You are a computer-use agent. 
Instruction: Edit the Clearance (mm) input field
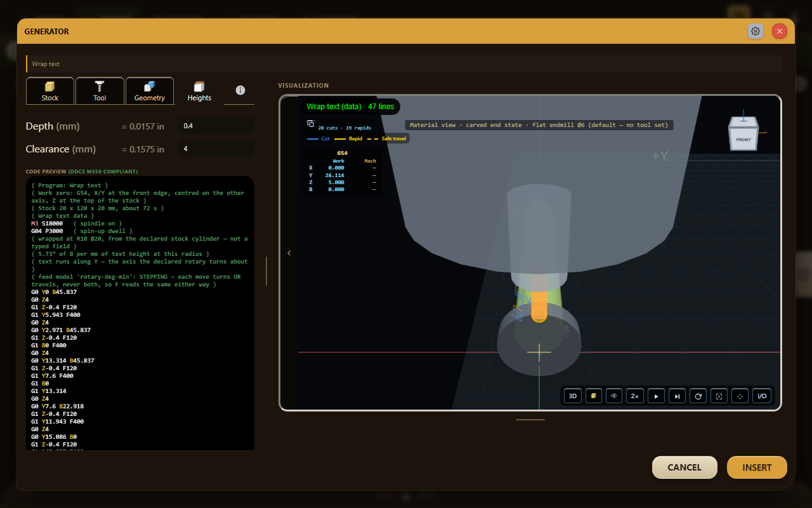[217, 149]
